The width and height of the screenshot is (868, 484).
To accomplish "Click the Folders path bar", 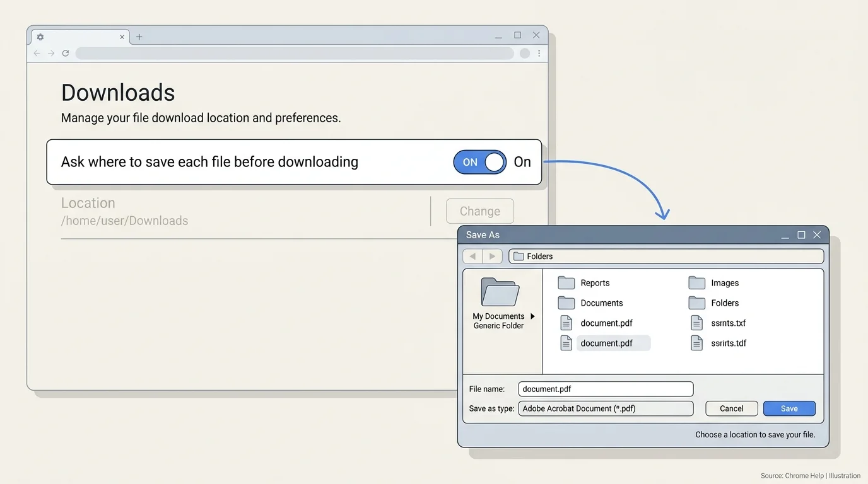I will pyautogui.click(x=666, y=256).
